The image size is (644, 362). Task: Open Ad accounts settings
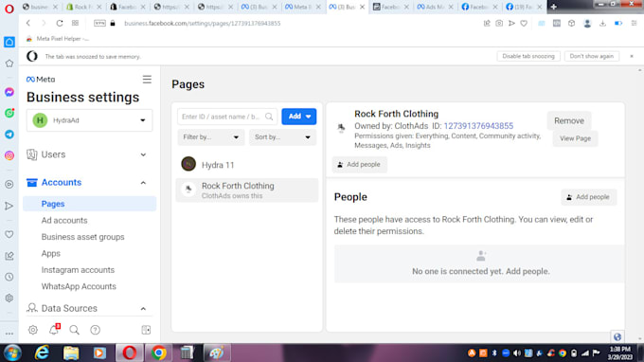pyautogui.click(x=64, y=220)
